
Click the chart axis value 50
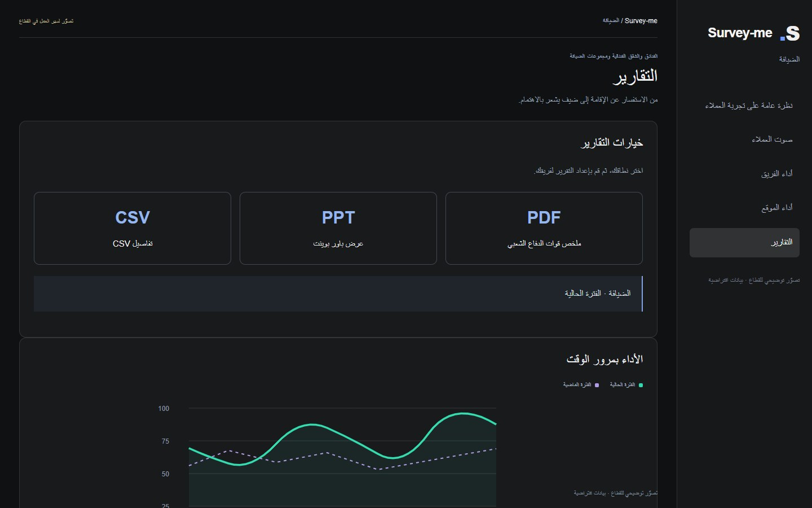click(x=165, y=474)
